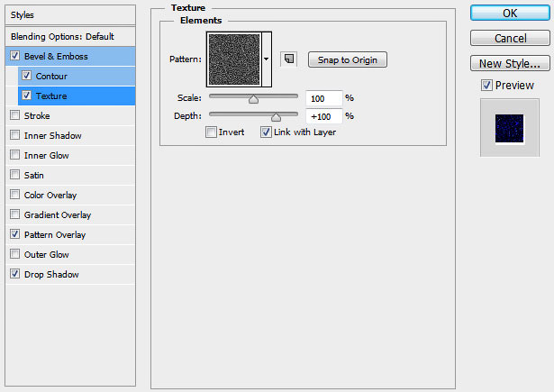Open the Stroke settings
Image resolution: width=554 pixels, height=392 pixels.
[x=37, y=115]
